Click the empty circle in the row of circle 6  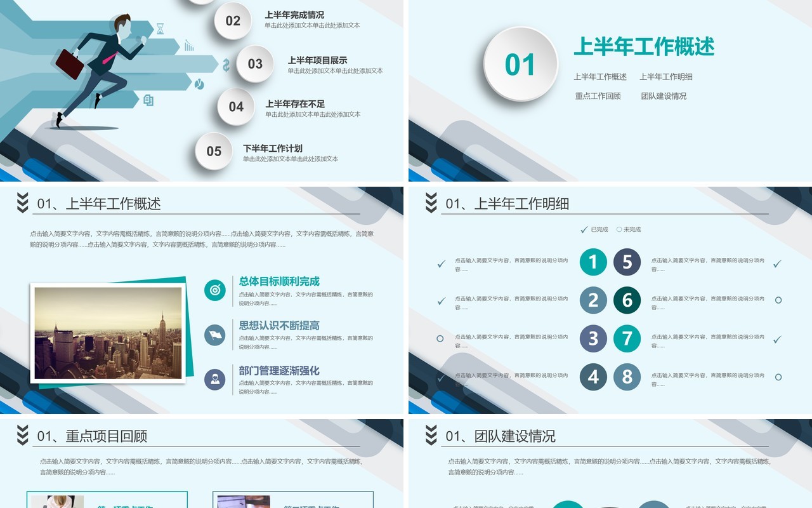[x=778, y=300]
